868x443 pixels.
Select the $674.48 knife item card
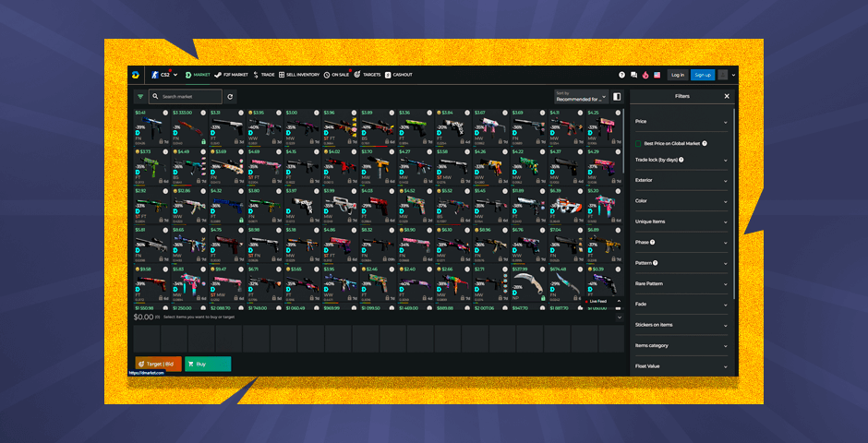tap(566, 282)
